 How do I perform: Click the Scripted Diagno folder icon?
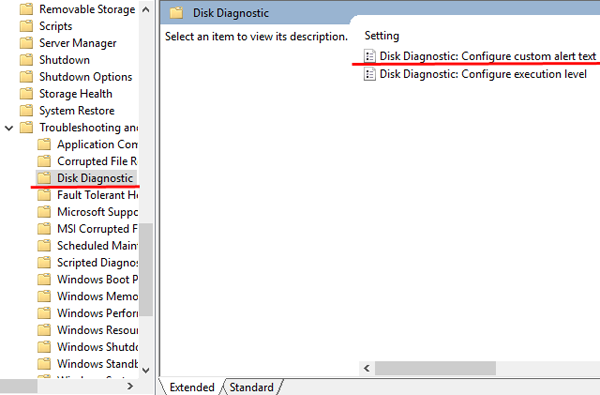coord(44,262)
